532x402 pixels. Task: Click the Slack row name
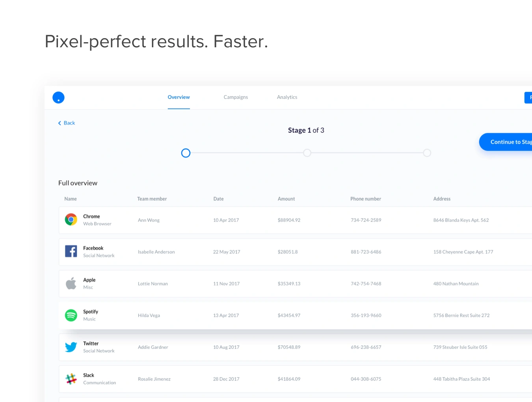(x=89, y=375)
